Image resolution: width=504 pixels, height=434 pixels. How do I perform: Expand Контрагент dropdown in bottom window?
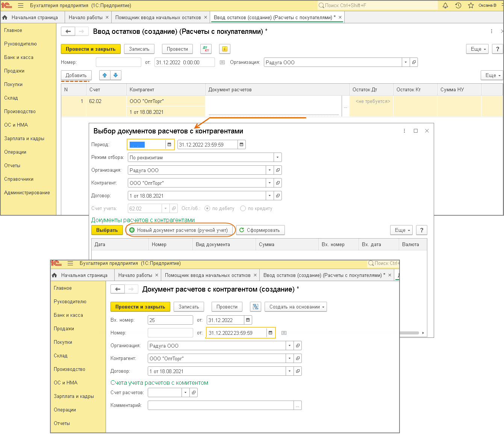click(289, 358)
